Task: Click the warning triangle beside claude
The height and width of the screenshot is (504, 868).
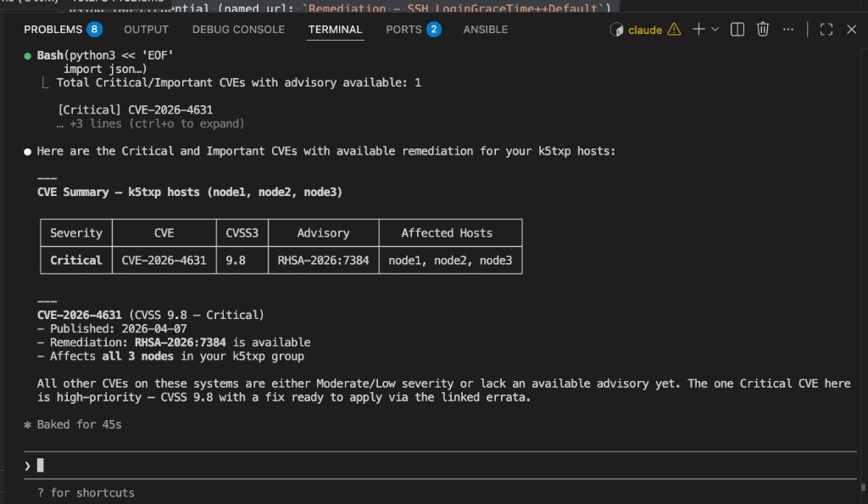Action: coord(674,30)
